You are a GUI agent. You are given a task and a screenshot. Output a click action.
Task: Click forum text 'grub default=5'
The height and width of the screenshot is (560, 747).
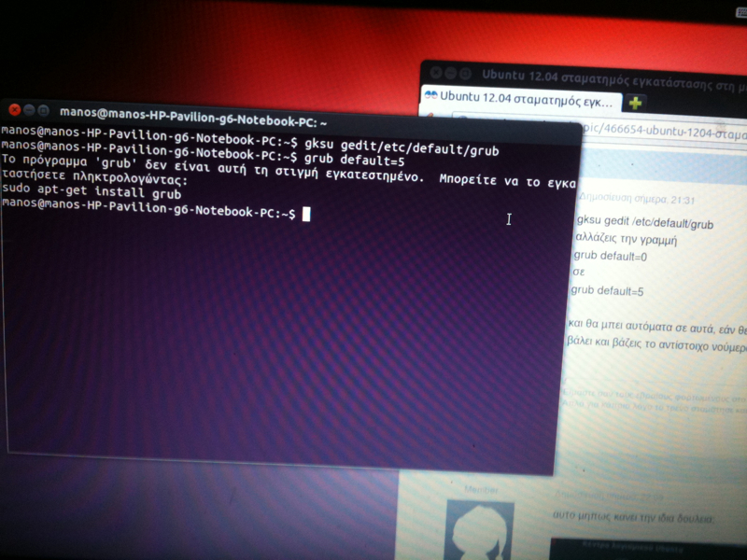point(607,290)
